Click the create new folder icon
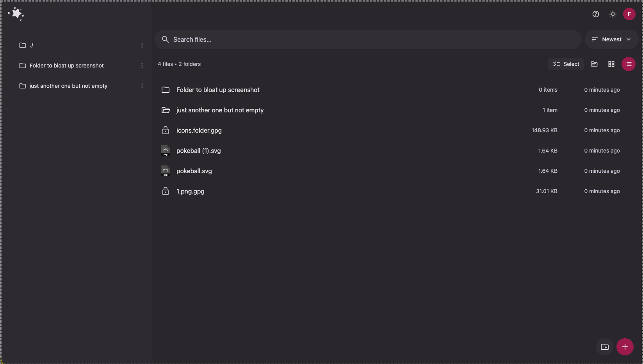The width and height of the screenshot is (643, 364). 604,347
